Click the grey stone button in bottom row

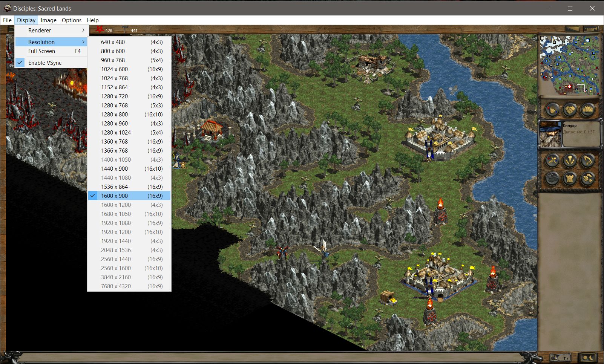[552, 178]
